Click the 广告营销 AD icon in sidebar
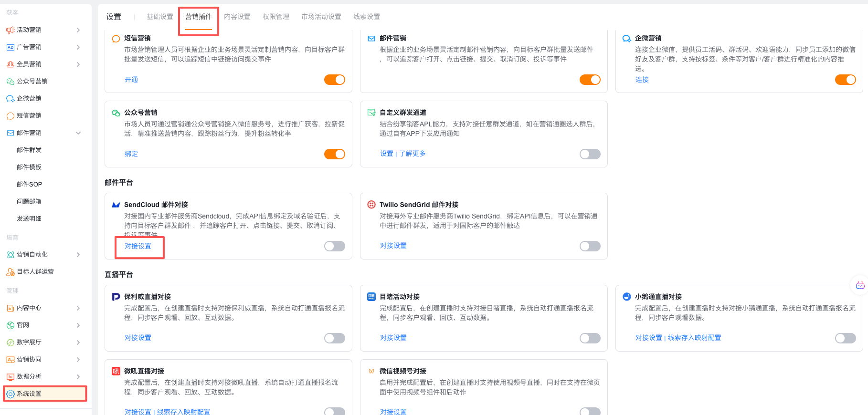The image size is (868, 415). click(10, 47)
